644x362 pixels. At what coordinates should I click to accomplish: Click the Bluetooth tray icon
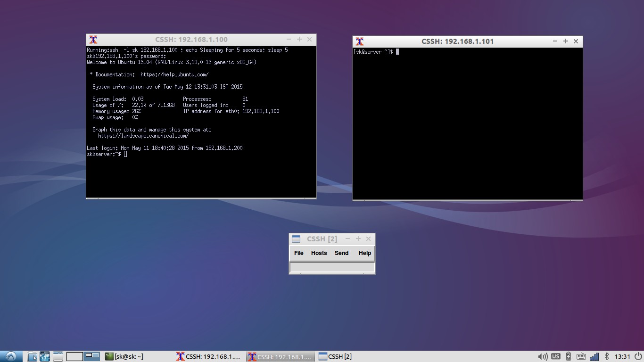click(607, 356)
